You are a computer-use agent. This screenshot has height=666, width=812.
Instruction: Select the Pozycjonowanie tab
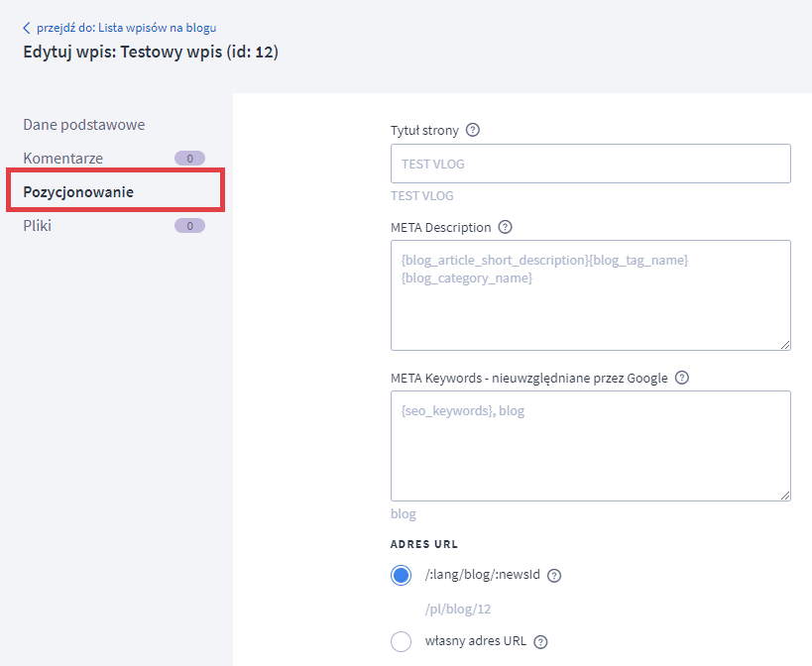(x=78, y=192)
